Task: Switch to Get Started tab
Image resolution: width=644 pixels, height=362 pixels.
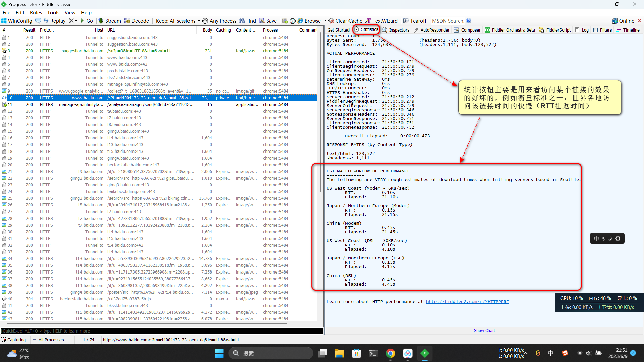Action: (x=338, y=30)
